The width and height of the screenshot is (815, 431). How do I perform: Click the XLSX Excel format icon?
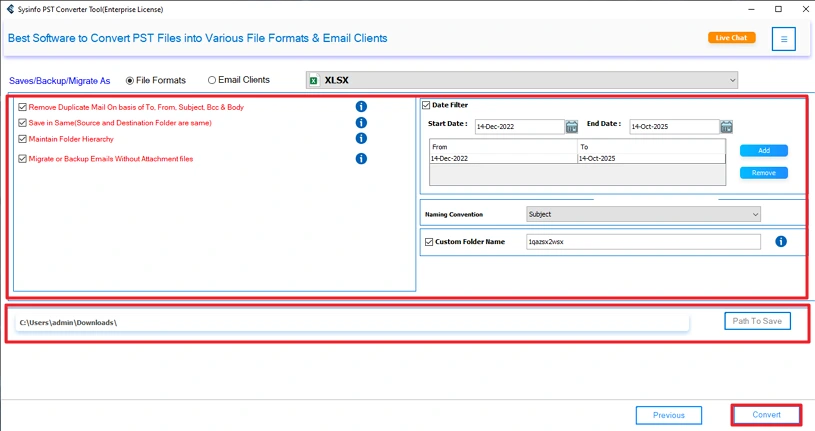[313, 81]
